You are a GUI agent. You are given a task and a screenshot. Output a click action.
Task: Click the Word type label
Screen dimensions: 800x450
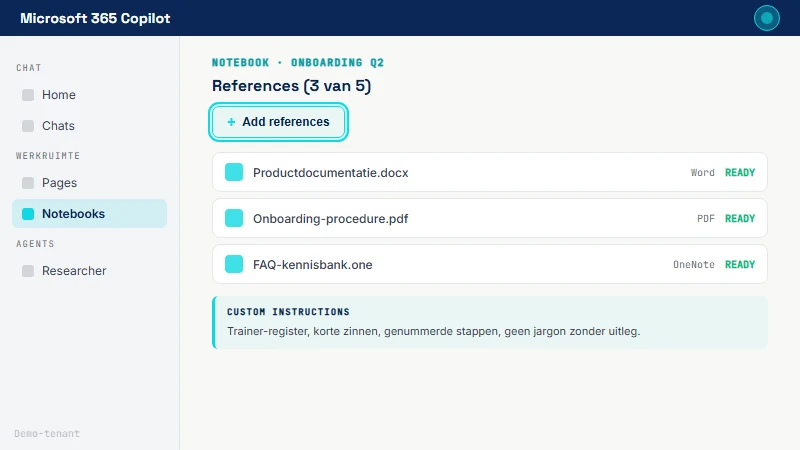coord(703,172)
